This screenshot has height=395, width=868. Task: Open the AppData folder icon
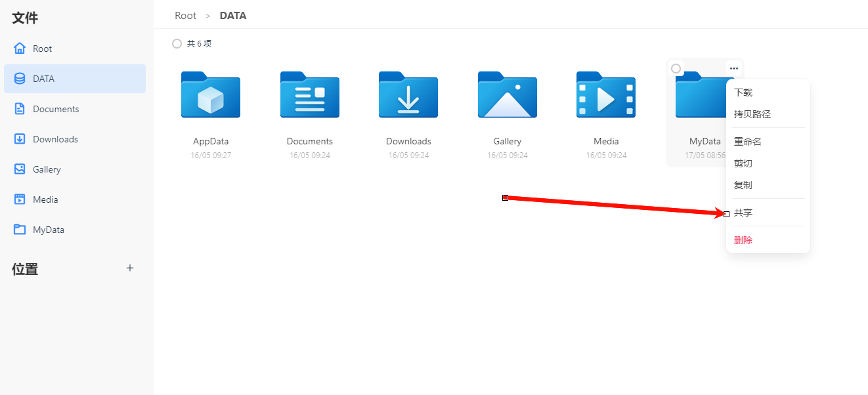coord(211,95)
